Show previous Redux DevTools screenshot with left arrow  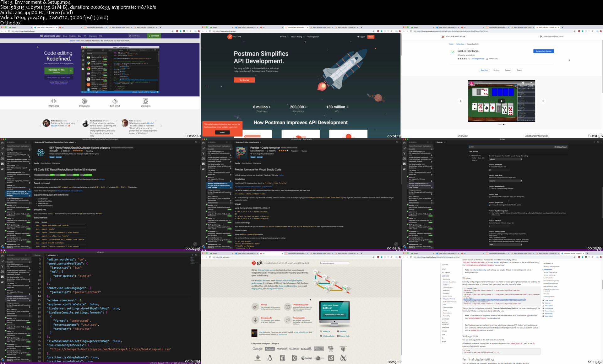pos(460,101)
